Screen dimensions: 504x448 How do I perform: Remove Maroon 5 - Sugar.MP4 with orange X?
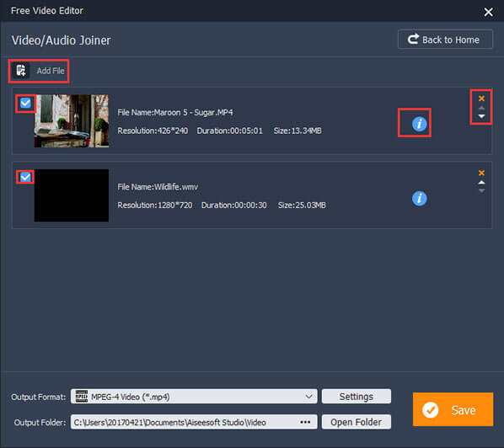[x=481, y=99]
